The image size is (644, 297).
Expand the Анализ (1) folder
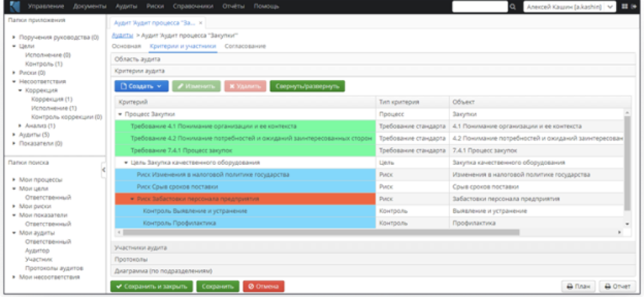(x=20, y=126)
